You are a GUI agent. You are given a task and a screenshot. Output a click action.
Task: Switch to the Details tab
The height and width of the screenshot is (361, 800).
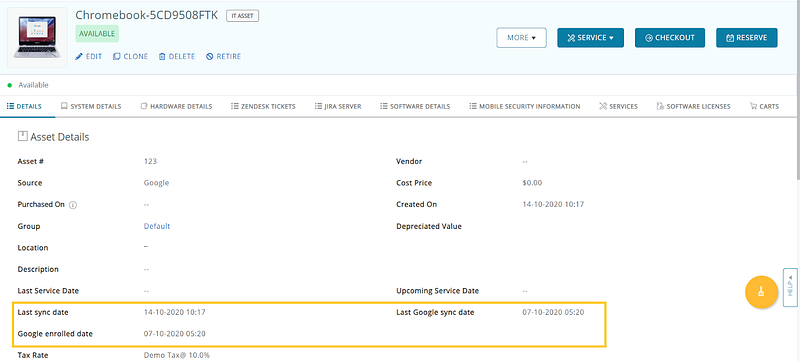(x=24, y=107)
